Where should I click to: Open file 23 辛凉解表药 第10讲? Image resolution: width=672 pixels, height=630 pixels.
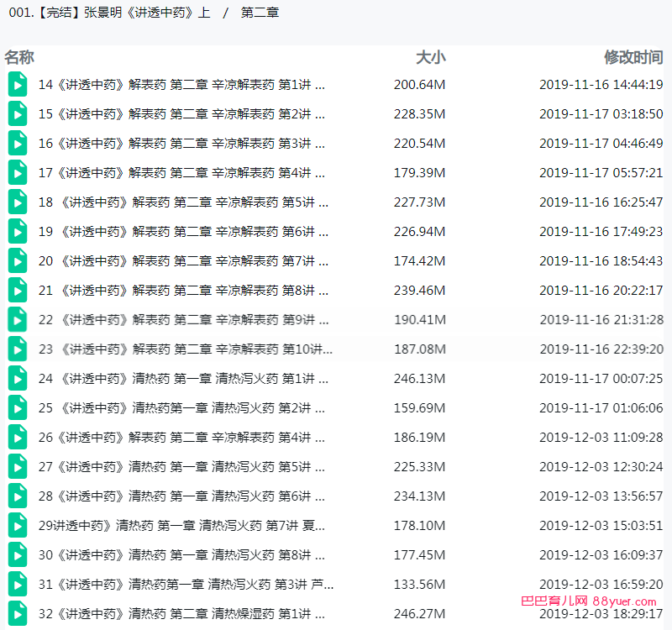point(185,349)
